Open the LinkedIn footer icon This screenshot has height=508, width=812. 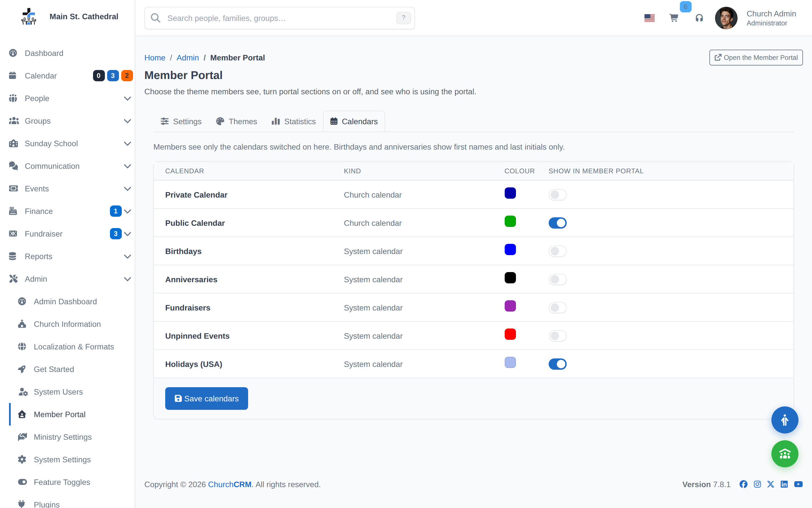click(784, 484)
